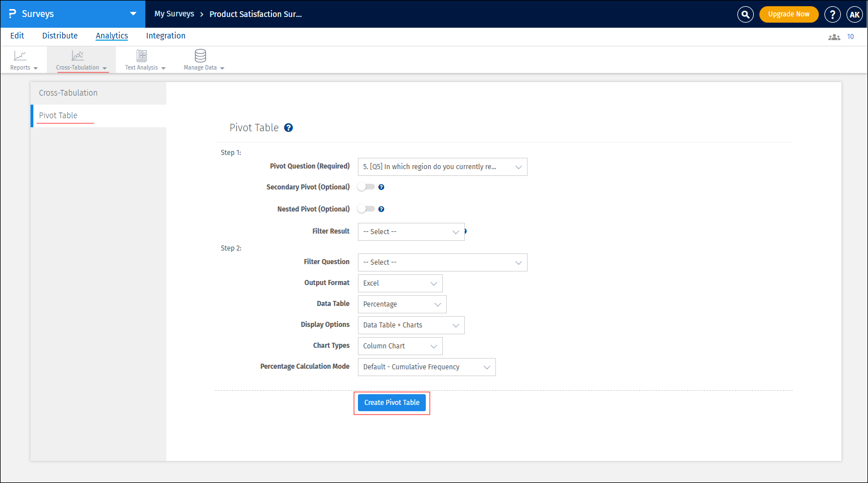This screenshot has width=868, height=483.
Task: View the Secondary Pivot help tooltip icon
Action: [381, 187]
